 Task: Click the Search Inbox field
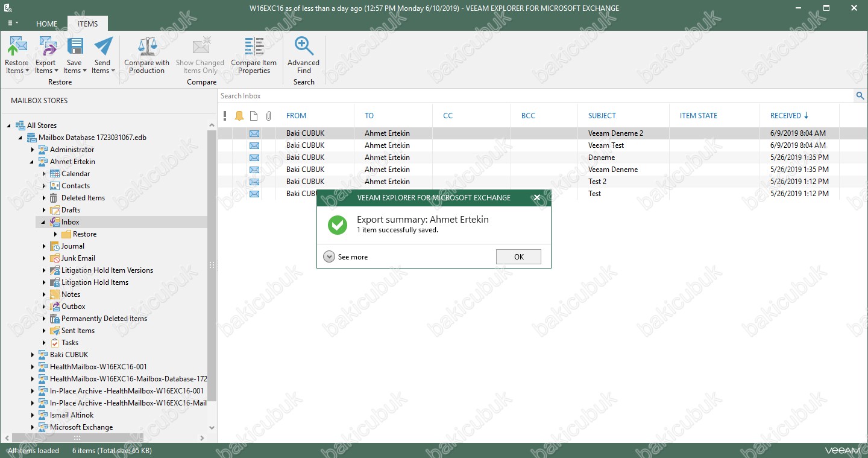point(536,96)
